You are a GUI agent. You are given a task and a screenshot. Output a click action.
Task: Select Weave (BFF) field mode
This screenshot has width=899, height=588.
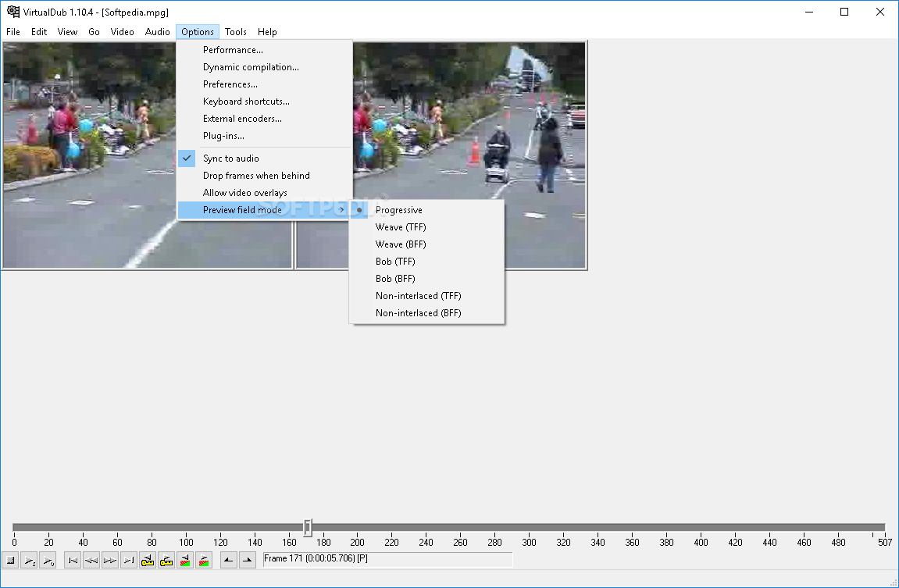[426, 244]
